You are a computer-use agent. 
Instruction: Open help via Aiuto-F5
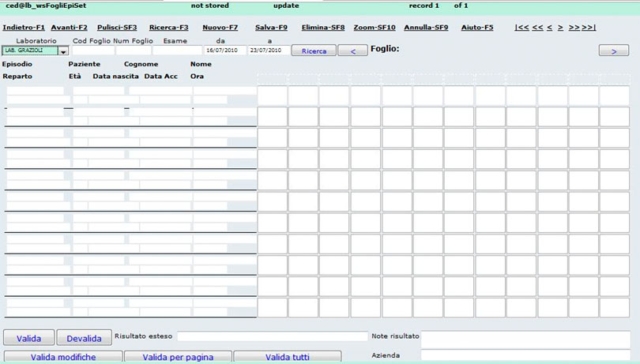pos(476,28)
